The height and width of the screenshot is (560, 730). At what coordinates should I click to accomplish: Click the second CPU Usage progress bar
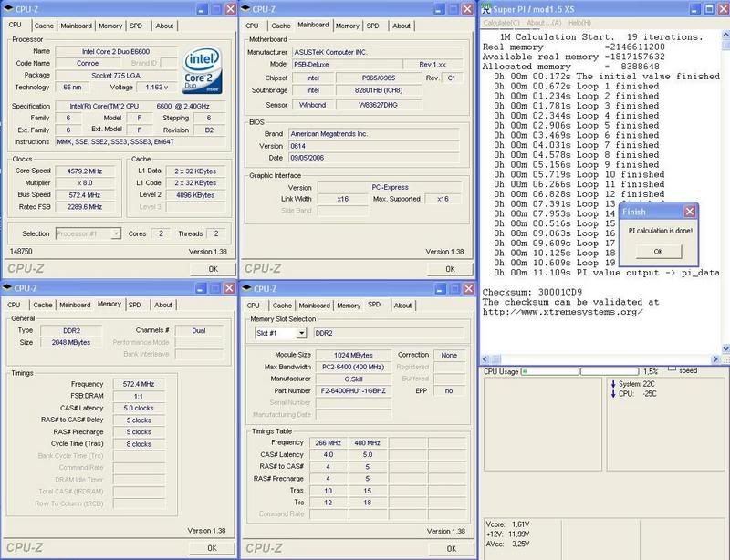point(610,371)
